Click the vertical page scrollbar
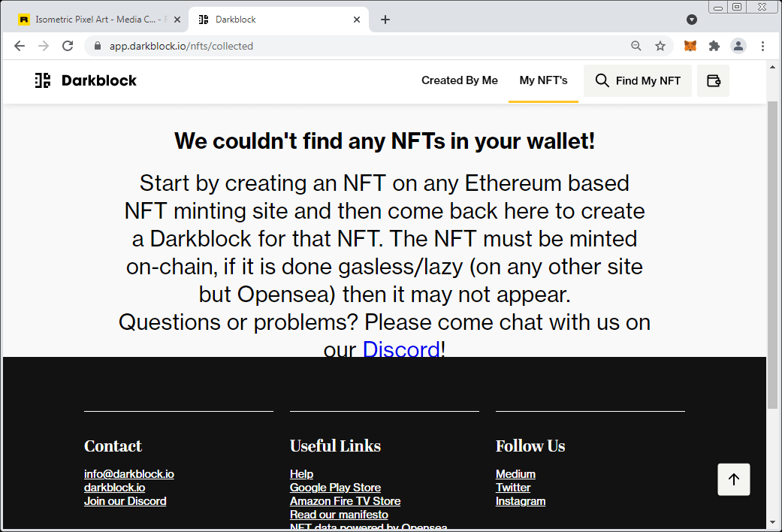The width and height of the screenshot is (782, 532). click(772, 255)
